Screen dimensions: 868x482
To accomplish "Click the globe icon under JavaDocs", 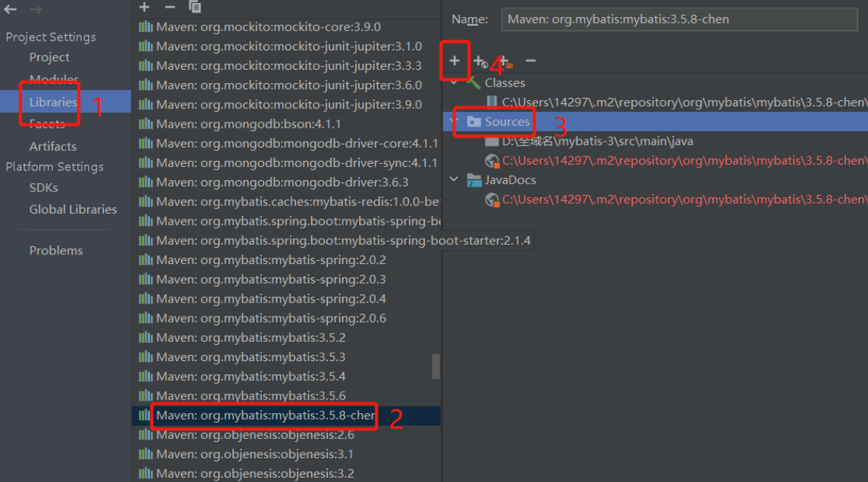I will coord(492,199).
